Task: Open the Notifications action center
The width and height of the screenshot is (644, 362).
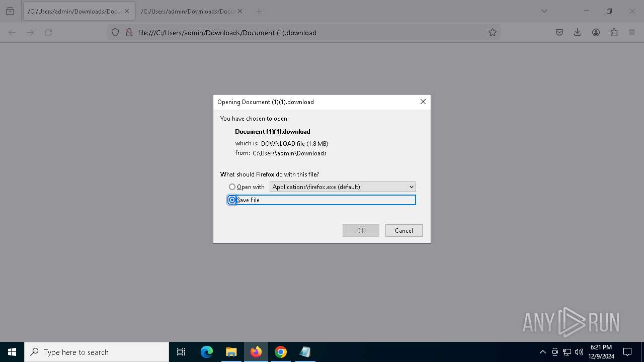Action: (627, 352)
